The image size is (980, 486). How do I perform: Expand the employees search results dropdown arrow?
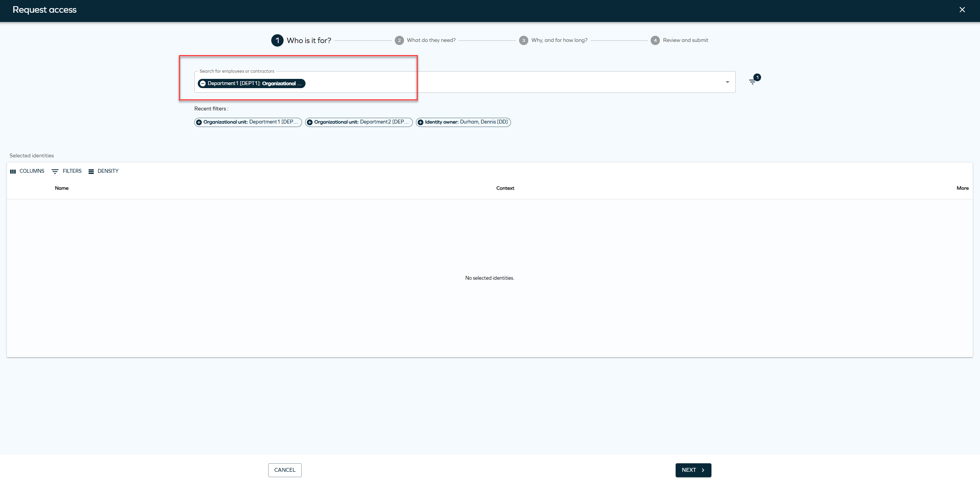point(727,82)
